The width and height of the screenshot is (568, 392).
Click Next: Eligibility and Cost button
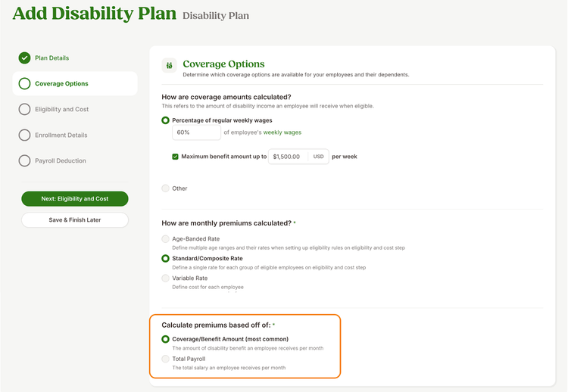(75, 199)
